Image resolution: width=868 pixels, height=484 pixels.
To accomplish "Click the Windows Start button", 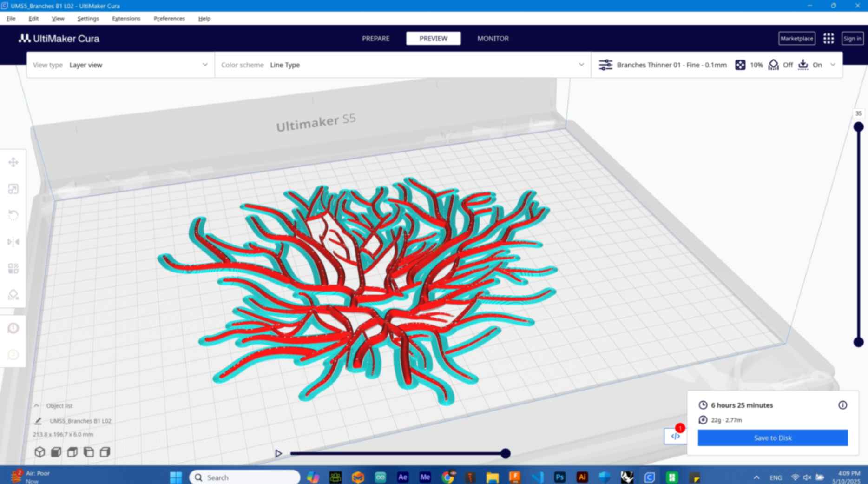I will click(x=176, y=477).
